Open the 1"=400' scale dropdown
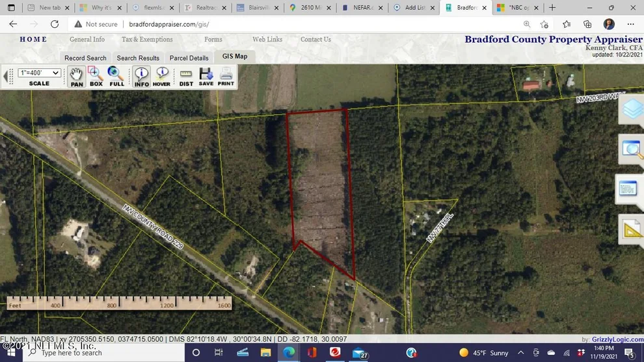The width and height of the screenshot is (644, 362). [40, 73]
